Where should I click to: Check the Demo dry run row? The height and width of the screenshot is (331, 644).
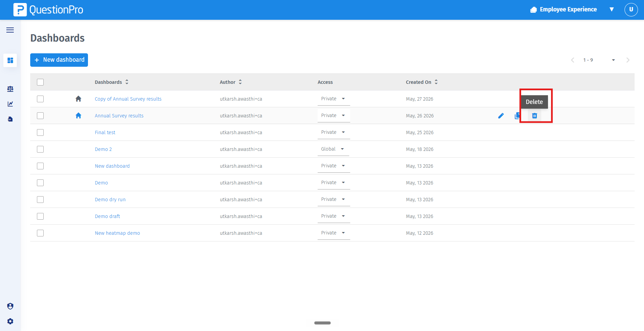[x=40, y=200]
